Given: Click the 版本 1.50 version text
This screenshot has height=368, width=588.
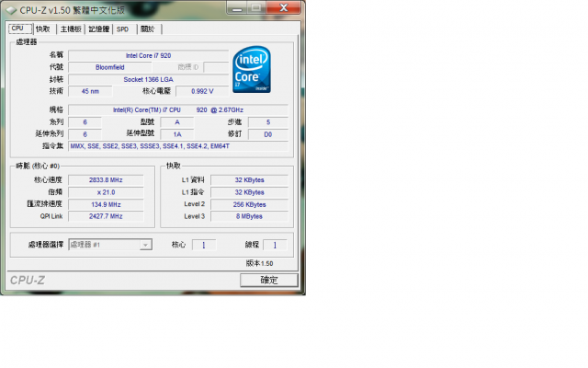Looking at the screenshot, I should 259,263.
